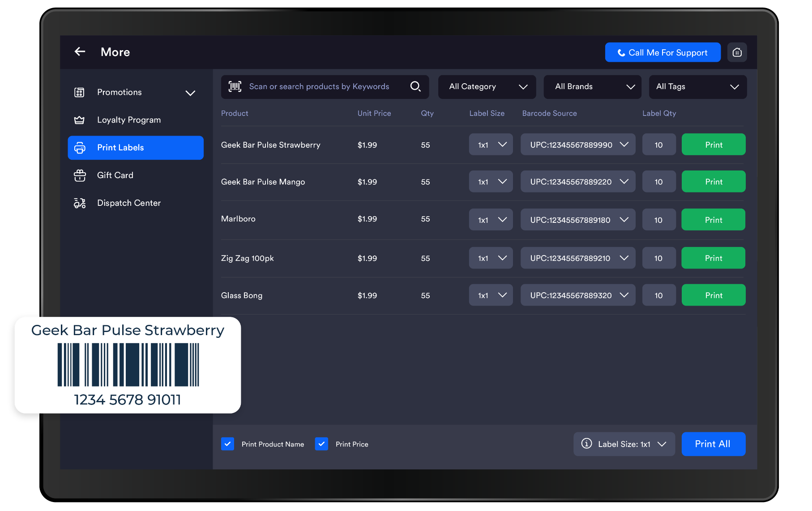The image size is (812, 511).
Task: Click the barcode scan icon in search
Action: point(235,86)
